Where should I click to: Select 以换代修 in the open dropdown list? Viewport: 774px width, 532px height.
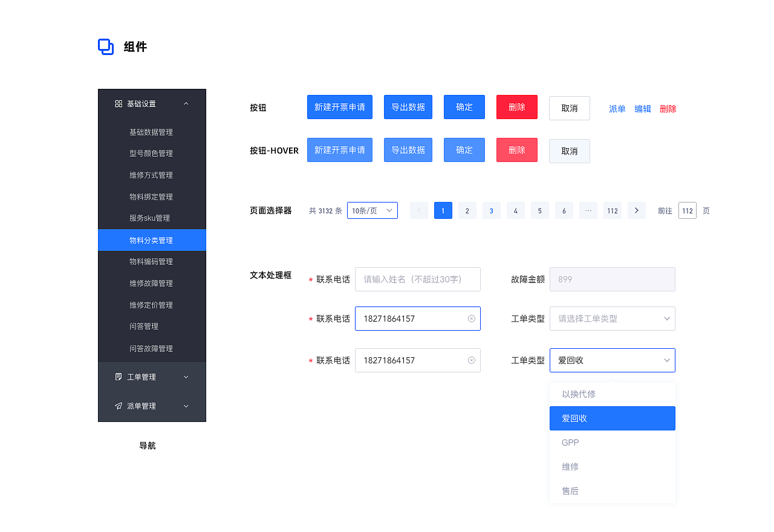pyautogui.click(x=612, y=394)
